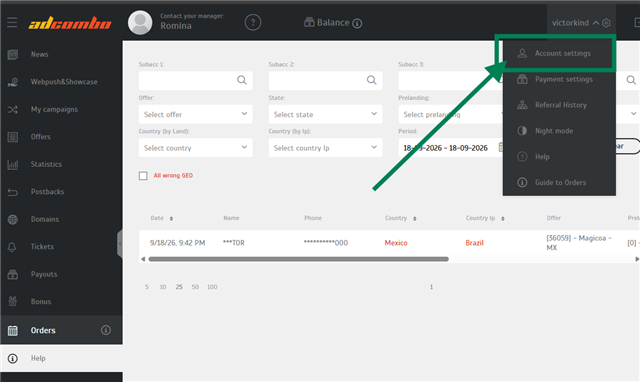Viewport: 640px width, 382px height.
Task: Set page size to 100
Action: tap(212, 287)
